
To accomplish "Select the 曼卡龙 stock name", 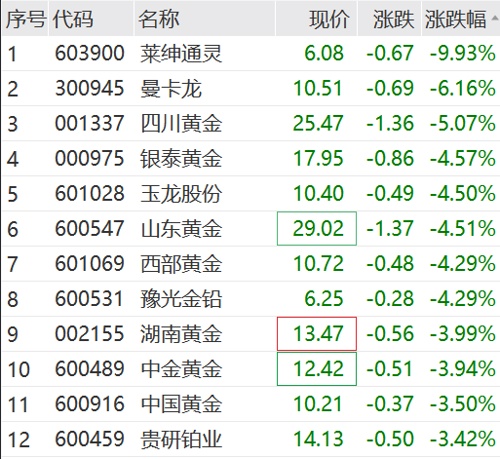I will tap(171, 89).
